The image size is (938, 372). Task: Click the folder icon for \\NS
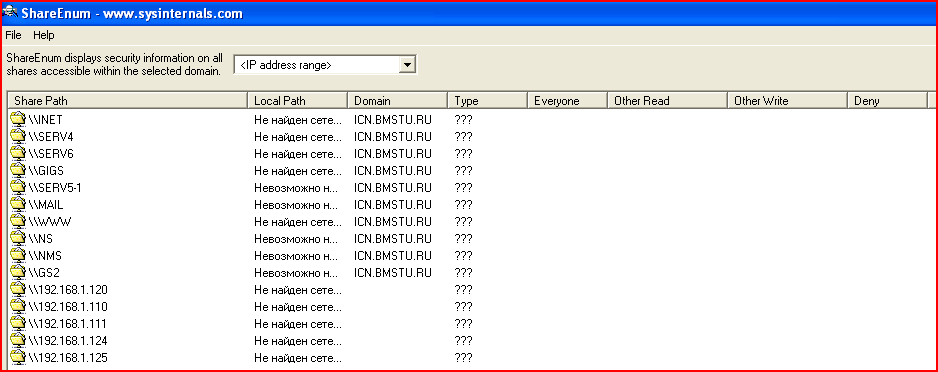click(x=19, y=239)
